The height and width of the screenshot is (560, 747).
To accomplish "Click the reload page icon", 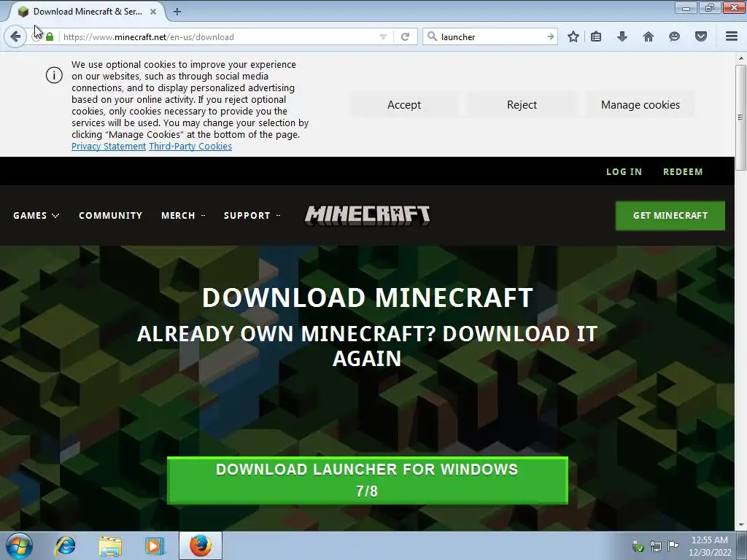I will click(x=406, y=36).
